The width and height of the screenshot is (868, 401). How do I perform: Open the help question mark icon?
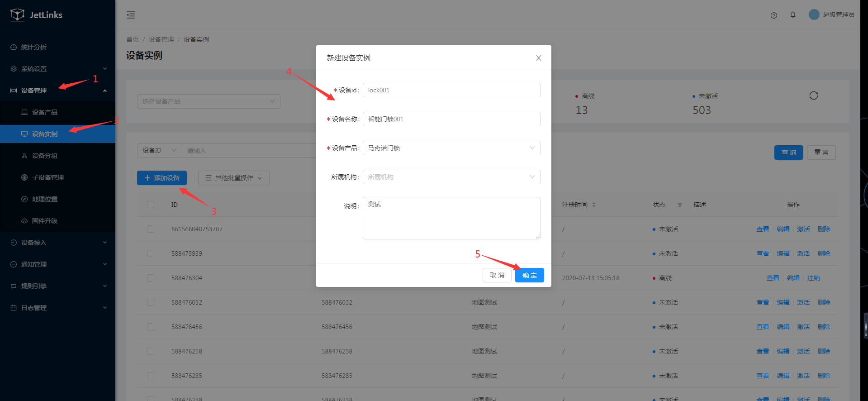pyautogui.click(x=773, y=15)
